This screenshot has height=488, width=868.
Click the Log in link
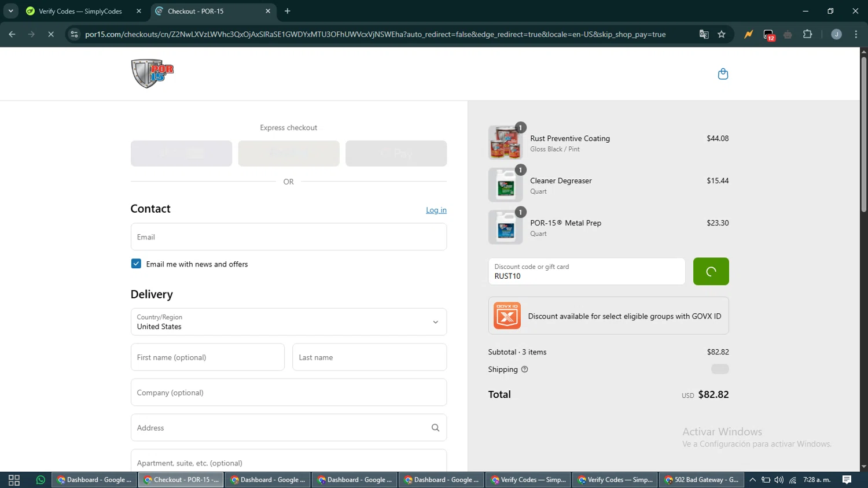[x=436, y=210]
